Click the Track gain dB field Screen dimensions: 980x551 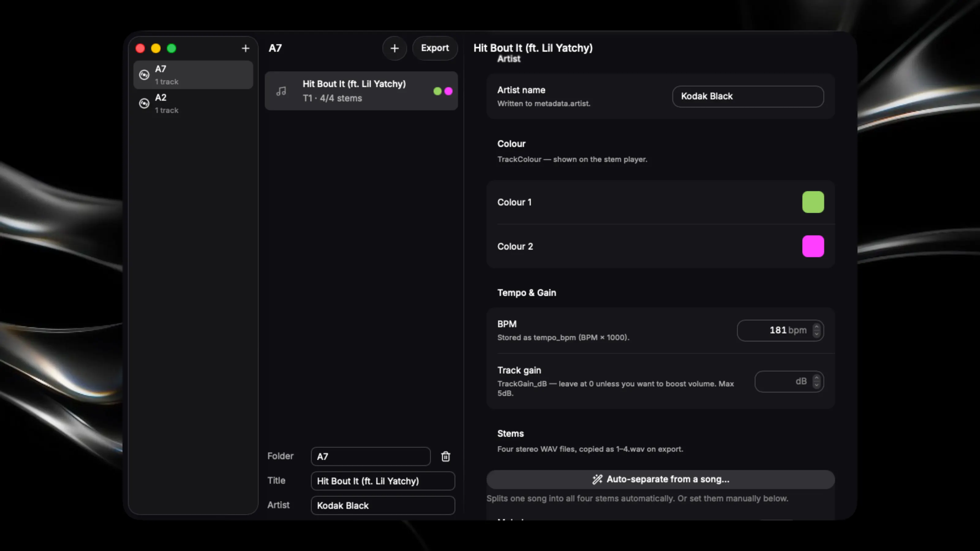click(x=789, y=381)
